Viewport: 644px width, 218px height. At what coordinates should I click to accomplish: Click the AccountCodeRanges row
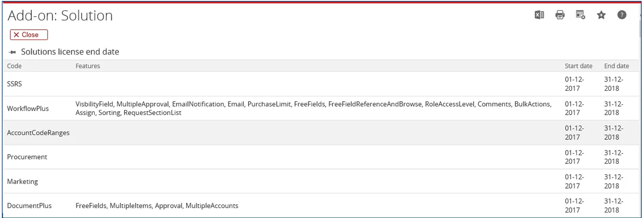(38, 133)
